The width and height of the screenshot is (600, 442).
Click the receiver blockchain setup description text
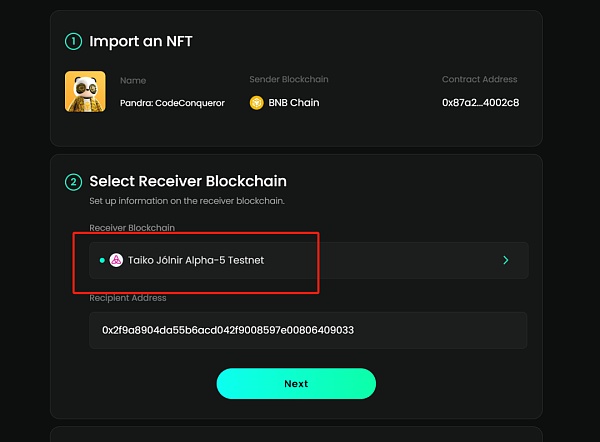[187, 201]
